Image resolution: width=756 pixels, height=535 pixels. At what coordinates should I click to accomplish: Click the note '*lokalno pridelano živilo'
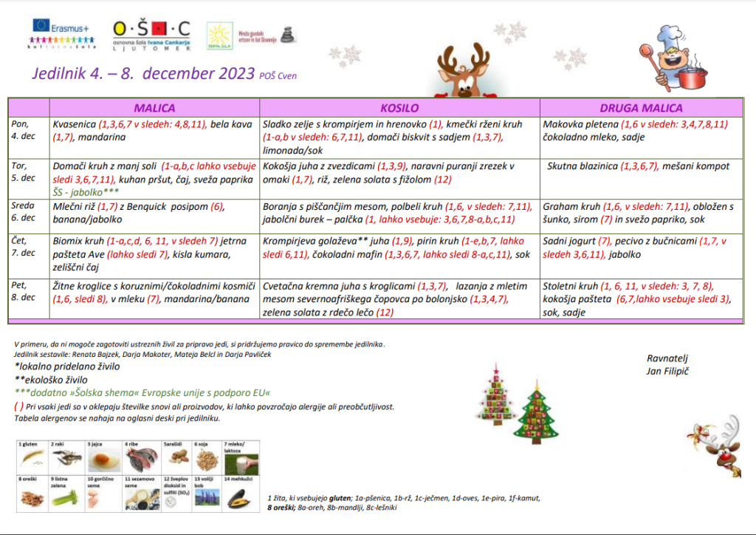pos(67,367)
